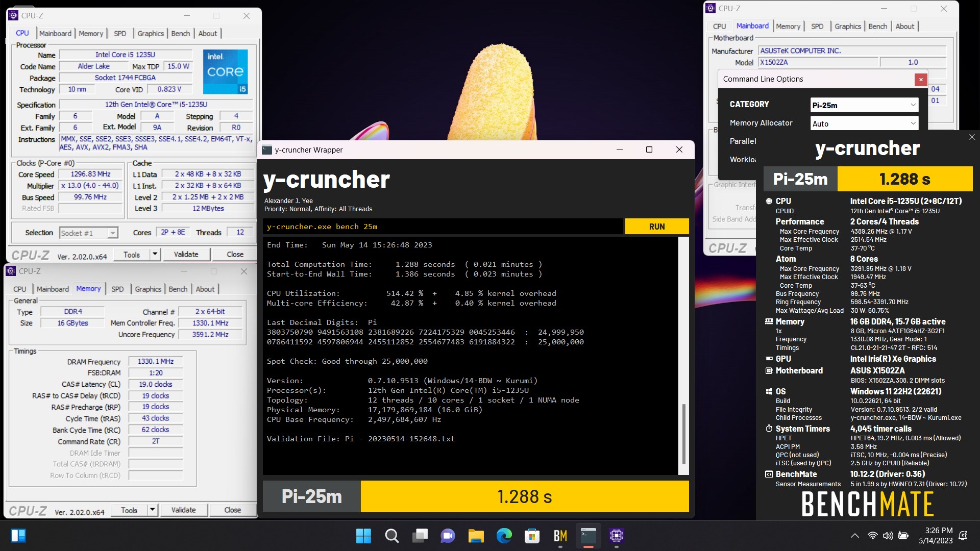Click Tools button in CPU window
Image resolution: width=980 pixels, height=551 pixels.
tap(132, 254)
